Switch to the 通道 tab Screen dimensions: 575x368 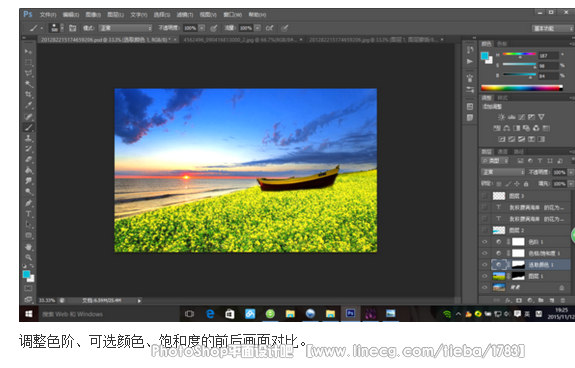[502, 151]
